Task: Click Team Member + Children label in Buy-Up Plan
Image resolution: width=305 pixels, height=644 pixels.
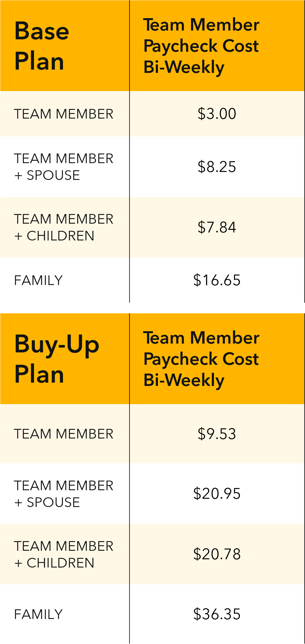Action: pyautogui.click(x=64, y=554)
